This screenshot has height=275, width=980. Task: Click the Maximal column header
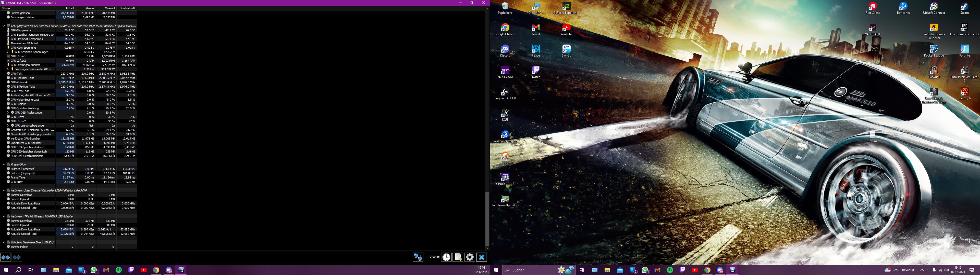pyautogui.click(x=109, y=8)
